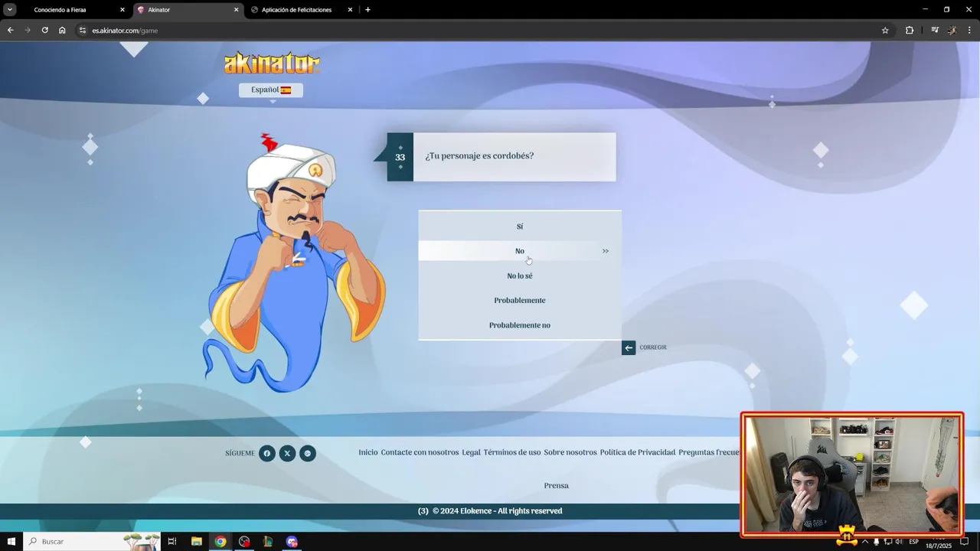
Task: Open the recording app taskbar icon
Action: (244, 541)
